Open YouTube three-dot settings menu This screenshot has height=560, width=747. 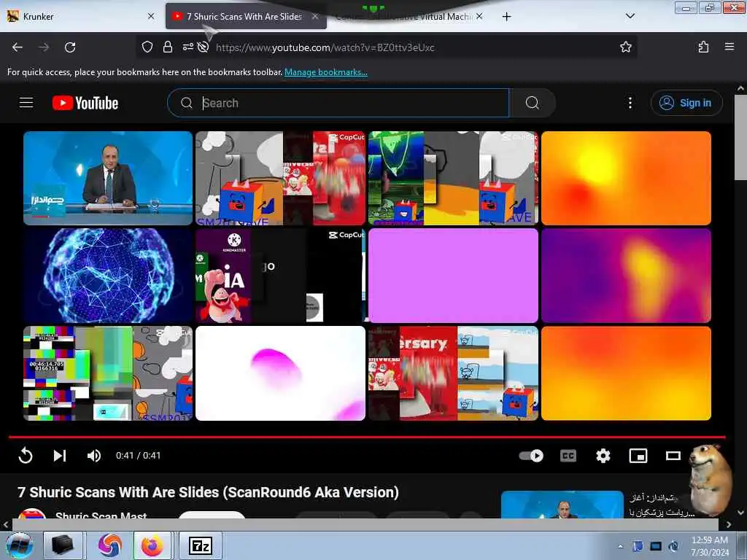(x=630, y=103)
